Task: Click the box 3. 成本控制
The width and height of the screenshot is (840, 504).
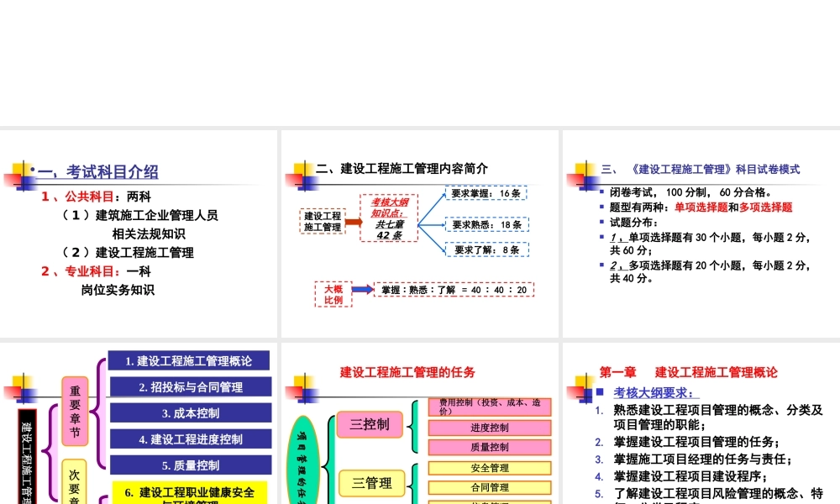Action: click(191, 413)
